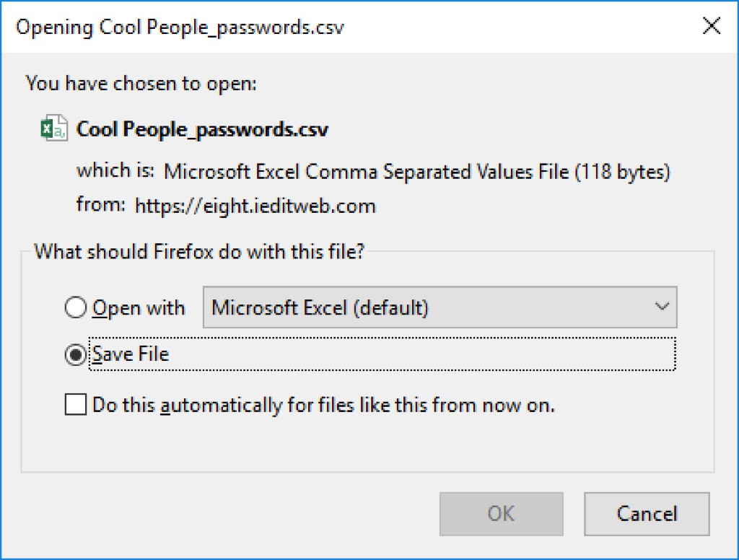Viewport: 739px width, 560px height.
Task: Tick the 'Do this automatically' checkbox
Action: click(75, 404)
